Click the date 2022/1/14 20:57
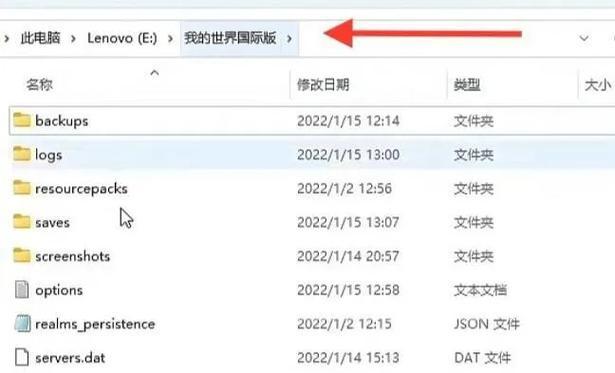Viewport: 615px width, 373px height. pyautogui.click(x=348, y=256)
